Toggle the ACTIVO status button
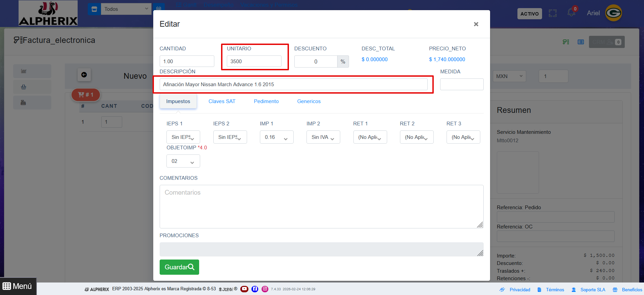Image resolution: width=644 pixels, height=295 pixels. [x=529, y=14]
